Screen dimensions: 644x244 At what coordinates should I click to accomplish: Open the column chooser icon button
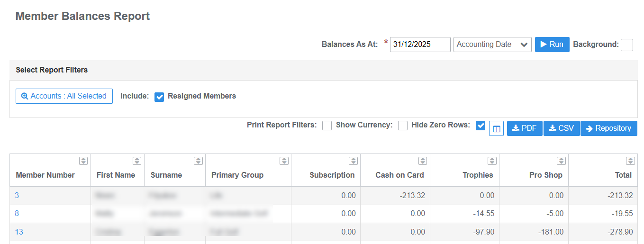(x=496, y=128)
